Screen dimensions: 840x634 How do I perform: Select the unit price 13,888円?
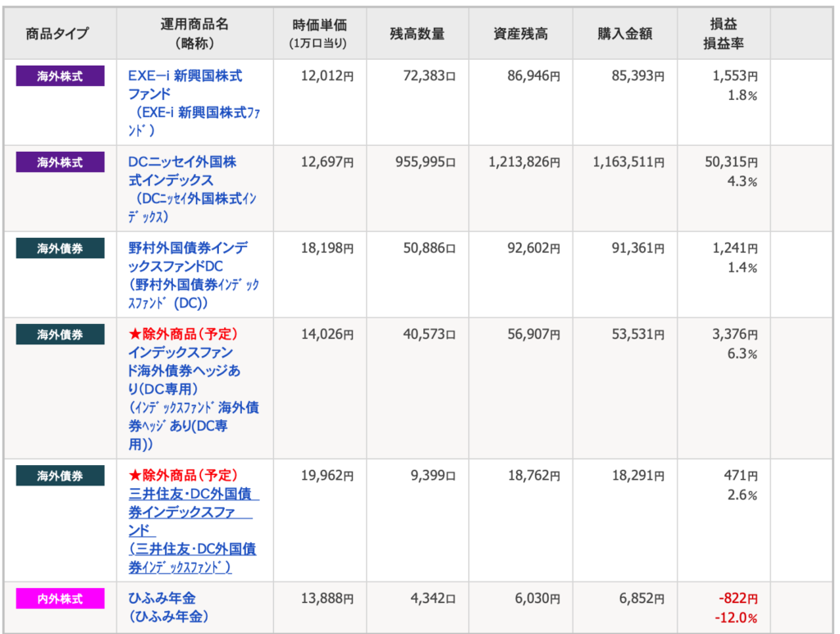[x=327, y=599]
